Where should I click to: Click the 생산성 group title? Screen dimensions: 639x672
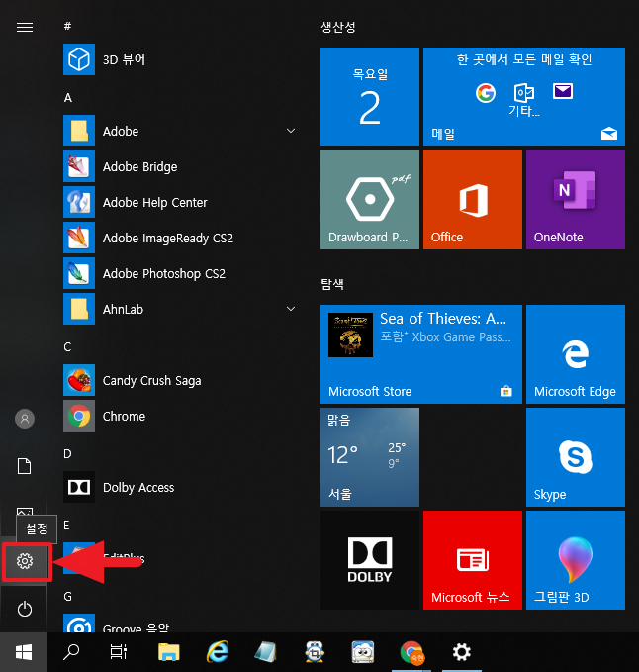(338, 27)
